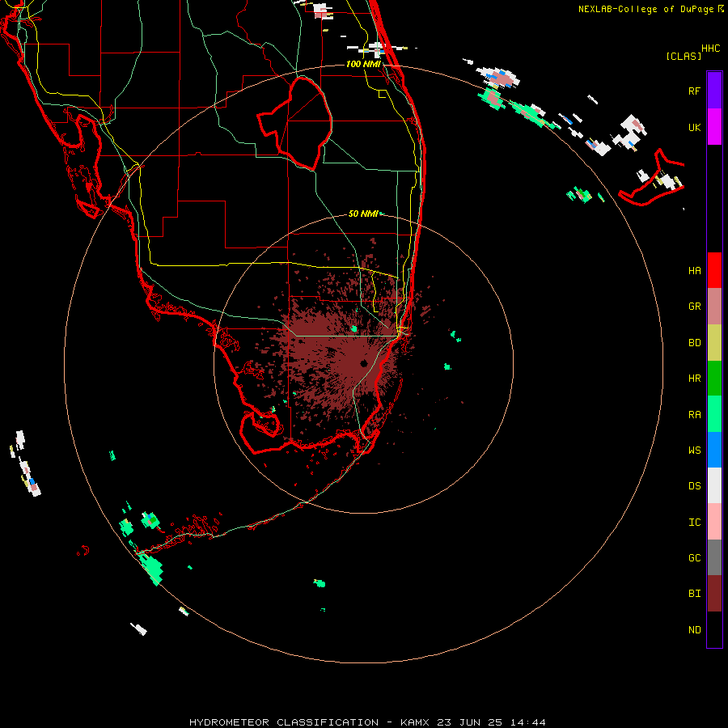Pick the HR dark green legend swatch
The image size is (728, 728).
point(714,379)
